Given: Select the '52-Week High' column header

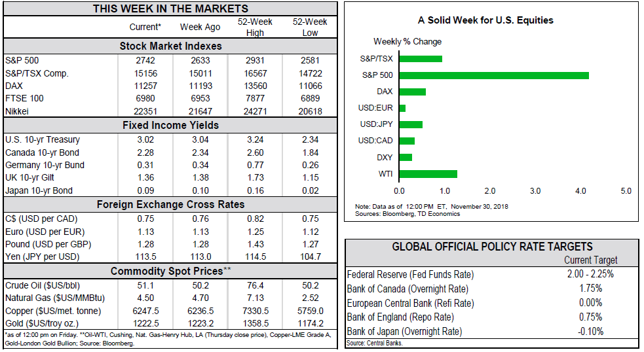Looking at the screenshot, I should [x=255, y=27].
